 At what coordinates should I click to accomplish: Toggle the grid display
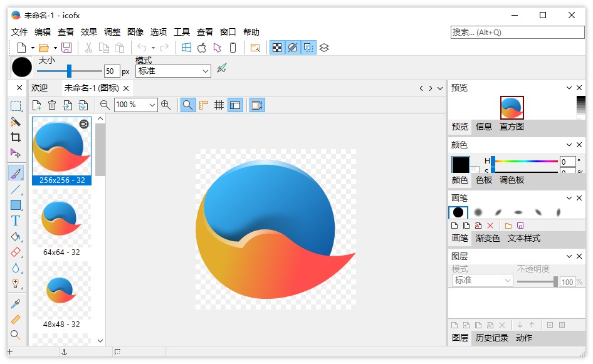[218, 105]
